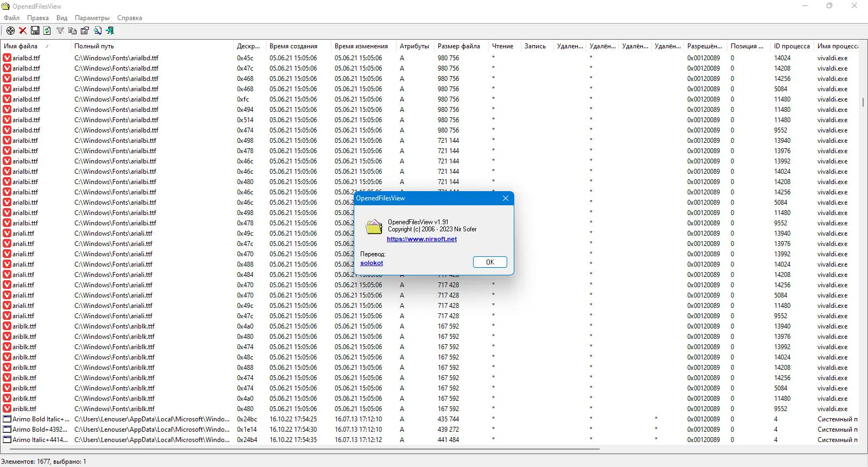The height and width of the screenshot is (467, 868).
Task: Click the file icon of Arimo Bold Italic row
Action: click(7, 419)
